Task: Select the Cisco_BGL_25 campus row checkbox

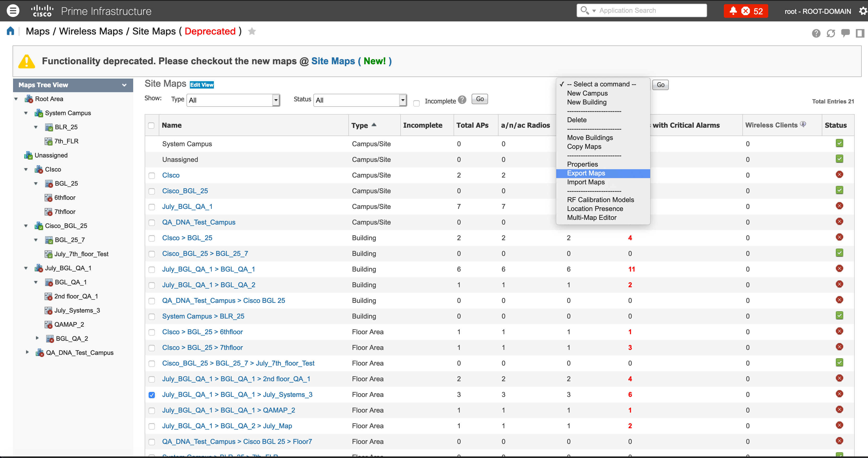Action: pyautogui.click(x=152, y=191)
